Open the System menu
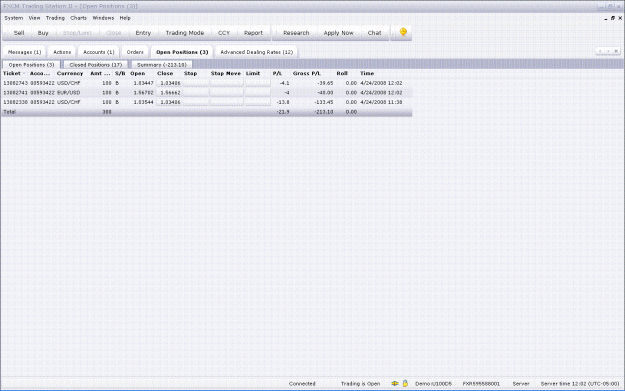 14,18
